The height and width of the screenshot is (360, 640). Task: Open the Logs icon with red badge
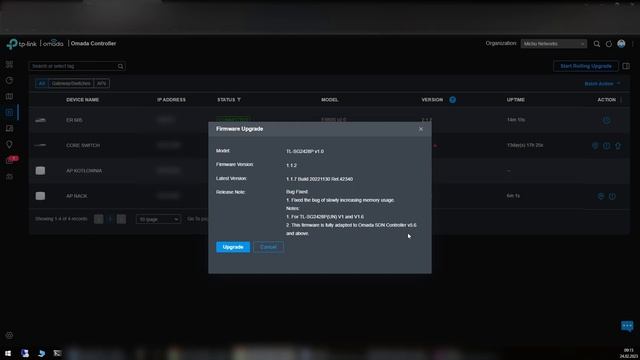pos(11,160)
